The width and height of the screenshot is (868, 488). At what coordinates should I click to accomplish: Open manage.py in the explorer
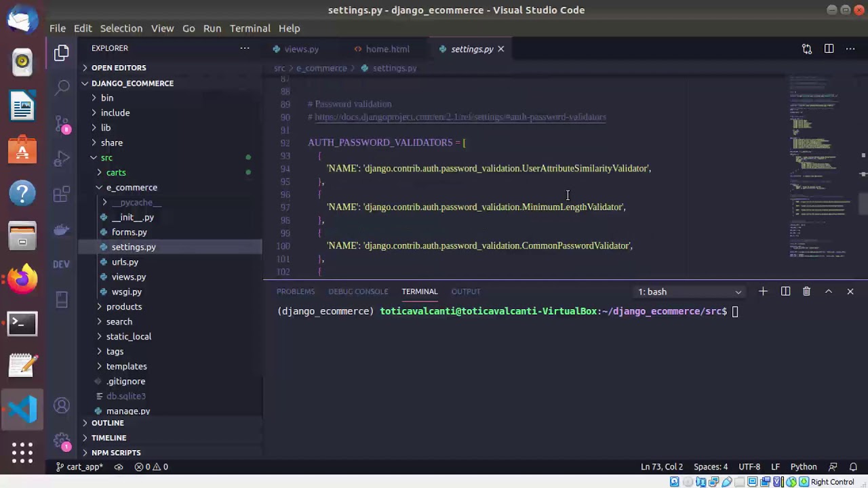click(128, 411)
